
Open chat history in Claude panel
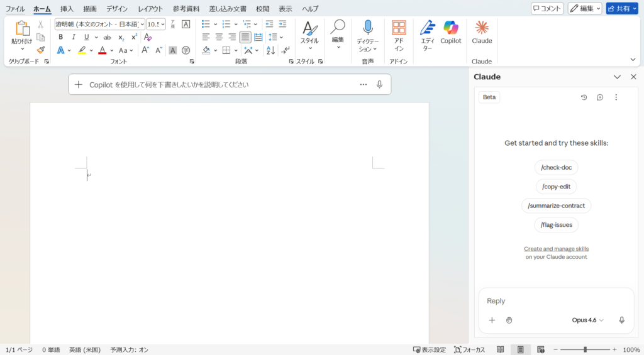(x=584, y=97)
